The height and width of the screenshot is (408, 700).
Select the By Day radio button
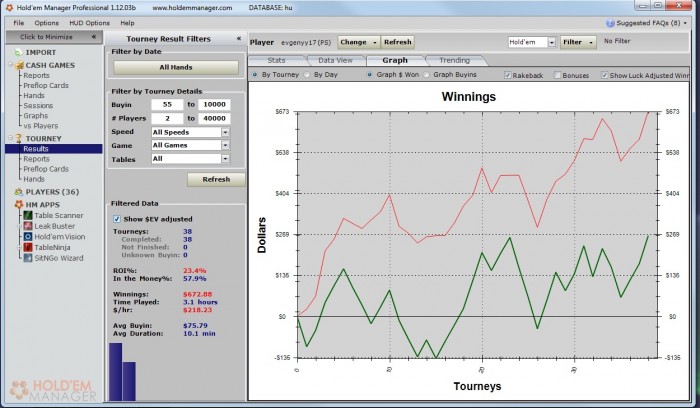[x=307, y=75]
